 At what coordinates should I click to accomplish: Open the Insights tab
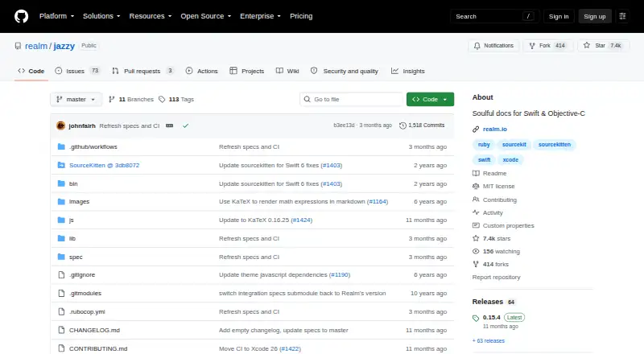click(408, 71)
